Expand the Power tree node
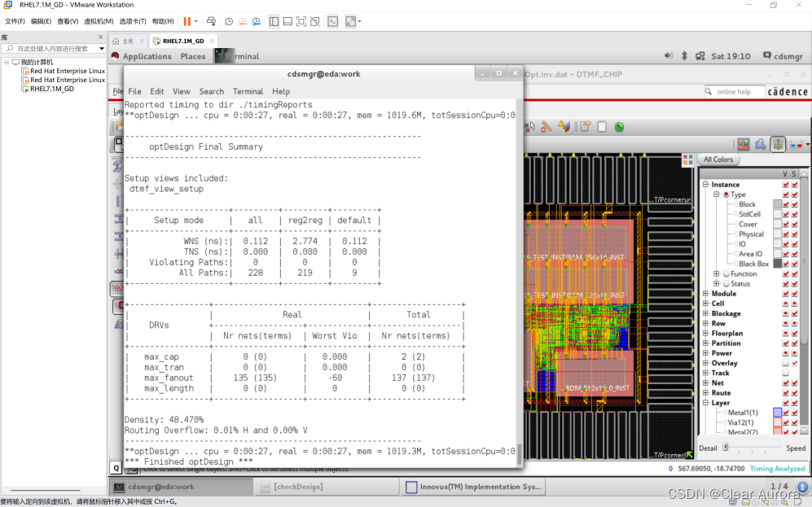The image size is (812, 507). point(705,353)
